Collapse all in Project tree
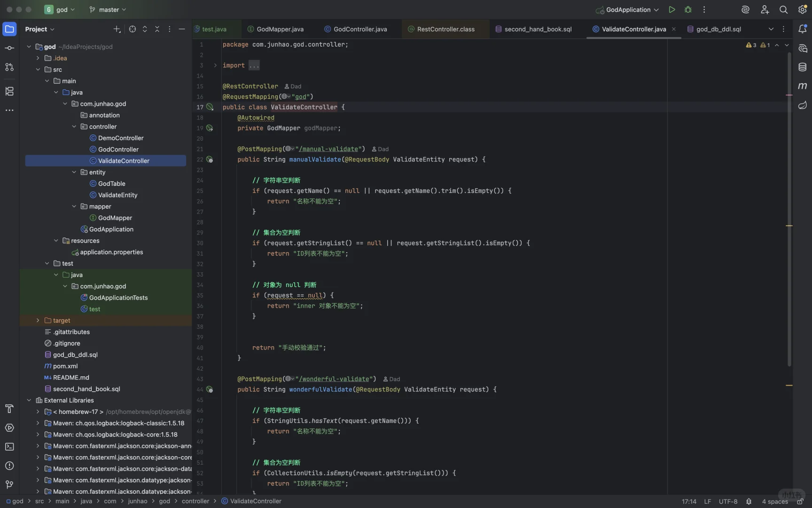 point(157,29)
